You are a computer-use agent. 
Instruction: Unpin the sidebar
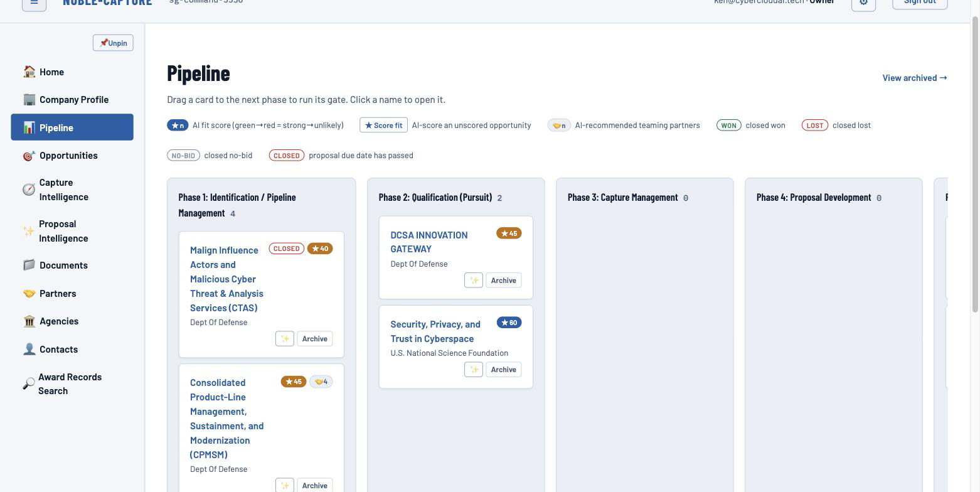coord(113,43)
